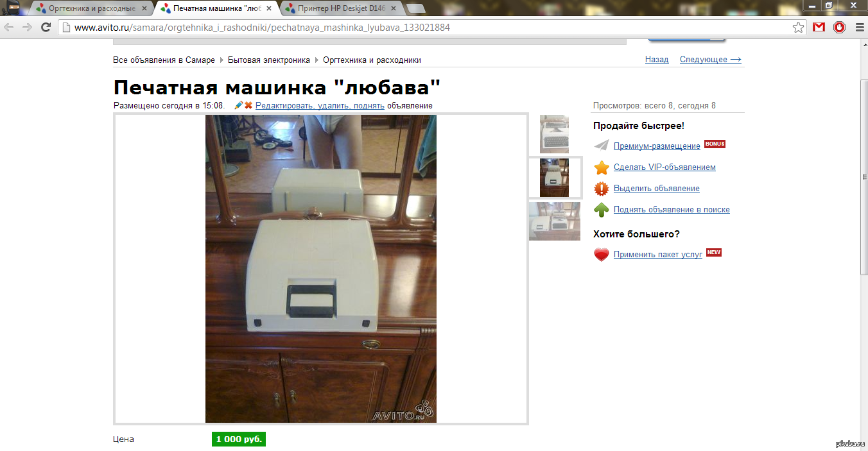Click the paper plane premium placement icon
The height and width of the screenshot is (451, 868).
pos(601,146)
